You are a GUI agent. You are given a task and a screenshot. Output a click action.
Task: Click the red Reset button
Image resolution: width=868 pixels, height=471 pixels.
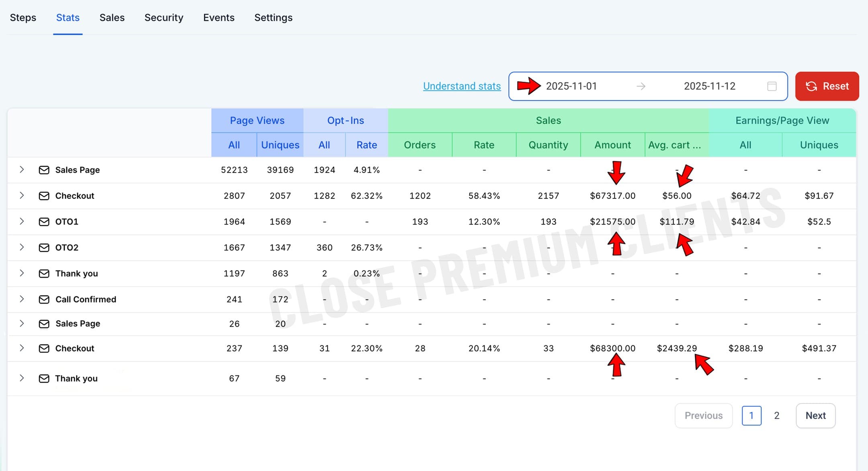(827, 86)
